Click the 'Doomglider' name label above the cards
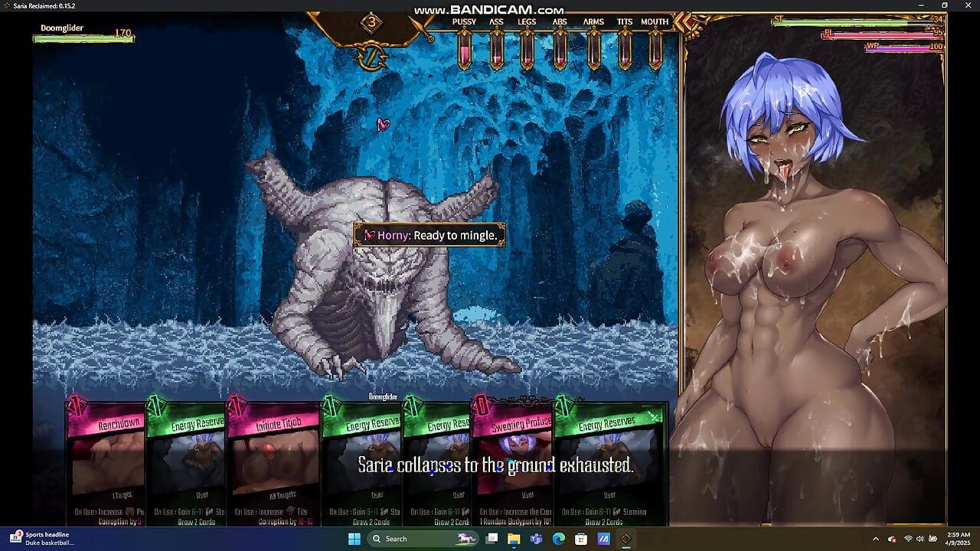The image size is (980, 551). click(383, 396)
